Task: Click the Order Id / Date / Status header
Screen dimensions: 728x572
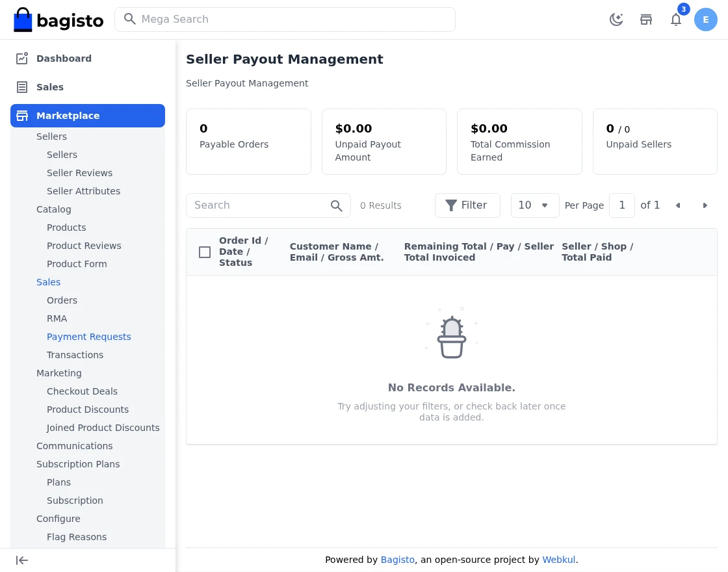Action: [243, 252]
